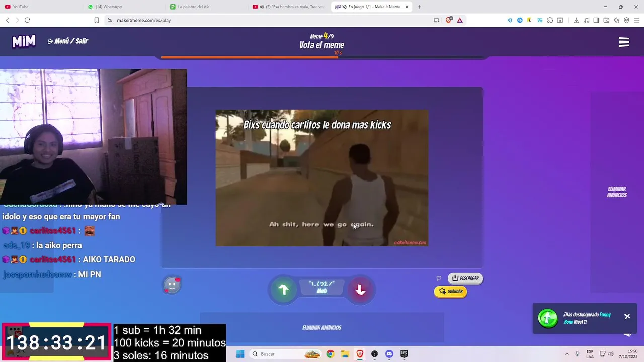The width and height of the screenshot is (644, 362).
Task: Switch to Esa hembra es mala tab
Action: point(289,7)
